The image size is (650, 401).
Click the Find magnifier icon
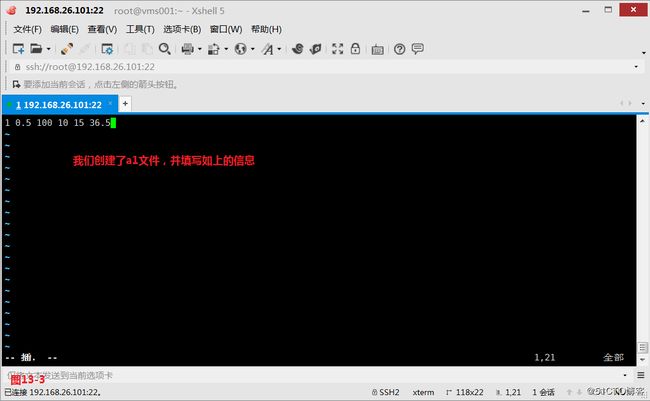tap(165, 49)
